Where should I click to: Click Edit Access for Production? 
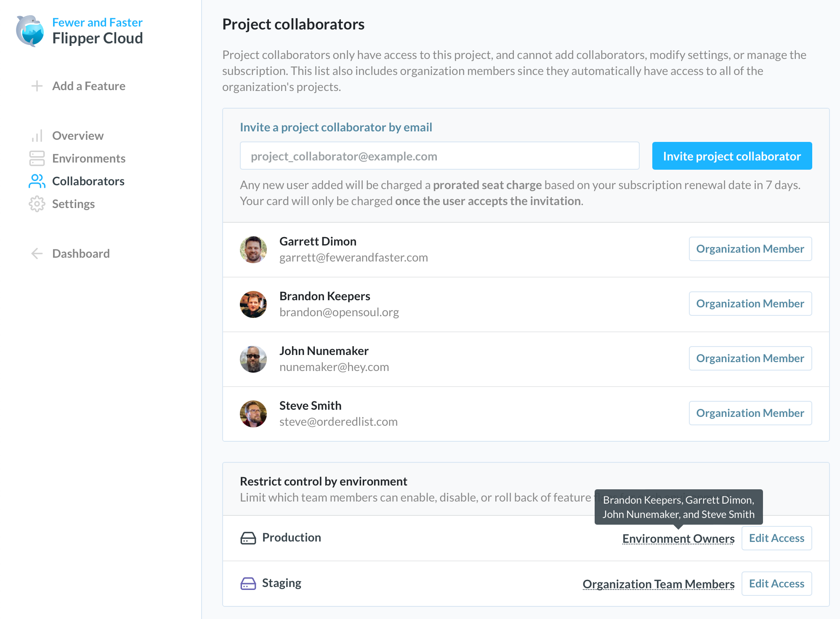coord(776,538)
